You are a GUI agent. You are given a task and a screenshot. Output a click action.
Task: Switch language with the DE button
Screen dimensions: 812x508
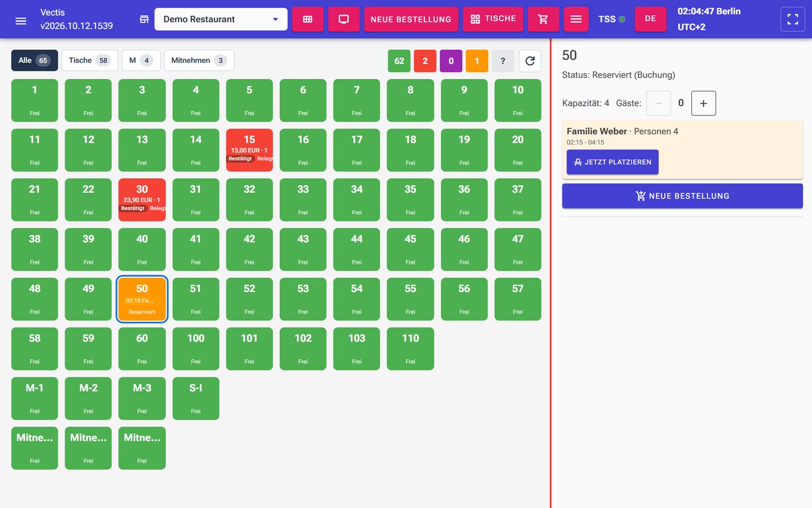[650, 19]
